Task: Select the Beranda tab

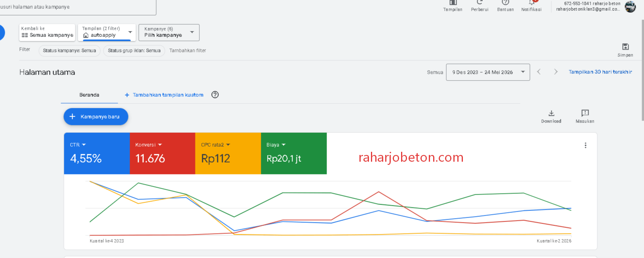Action: pyautogui.click(x=89, y=95)
